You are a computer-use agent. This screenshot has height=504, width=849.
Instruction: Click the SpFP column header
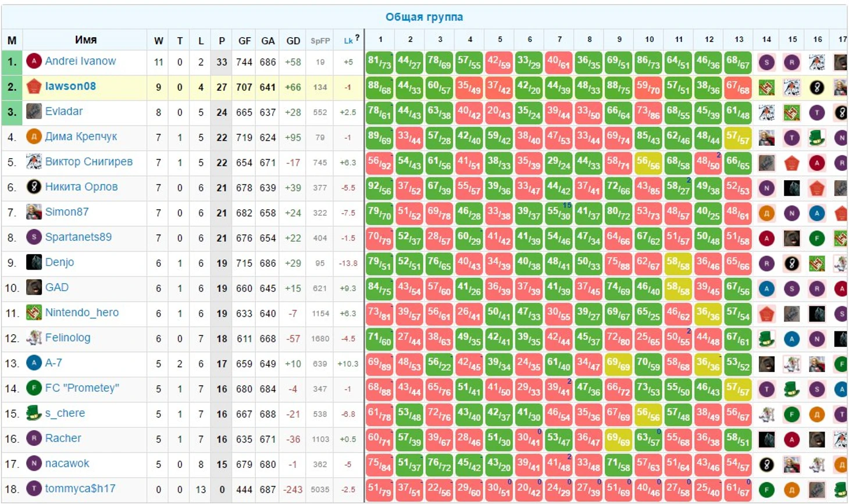click(320, 41)
